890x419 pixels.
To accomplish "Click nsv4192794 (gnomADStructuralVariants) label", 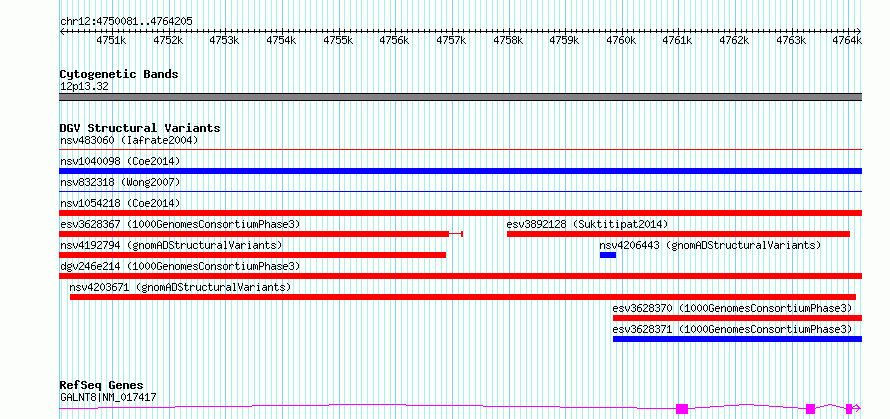I will pyautogui.click(x=171, y=245).
